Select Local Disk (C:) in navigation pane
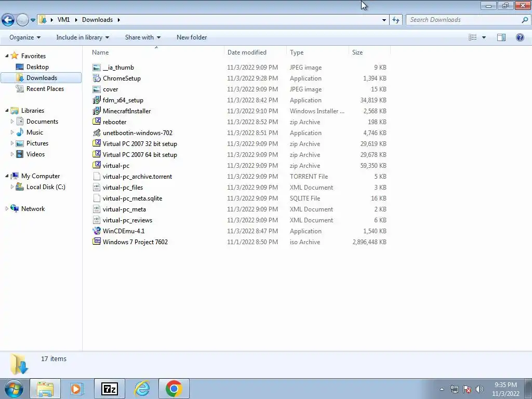 click(x=46, y=187)
